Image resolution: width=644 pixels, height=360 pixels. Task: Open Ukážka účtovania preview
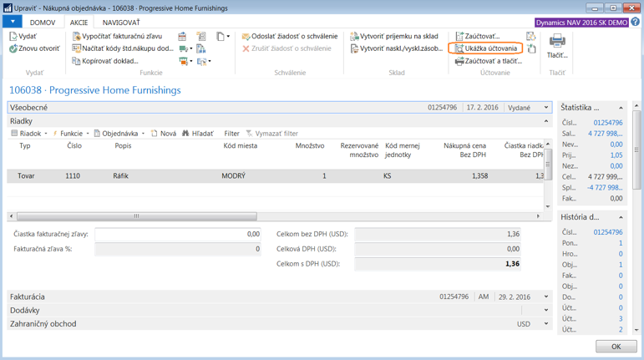[x=486, y=48]
